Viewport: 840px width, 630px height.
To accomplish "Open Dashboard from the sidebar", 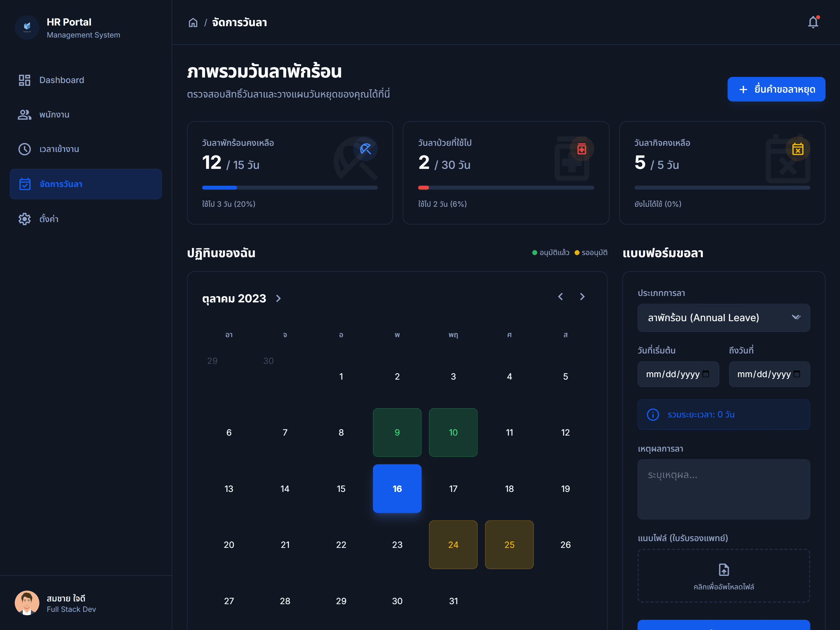I will click(61, 80).
